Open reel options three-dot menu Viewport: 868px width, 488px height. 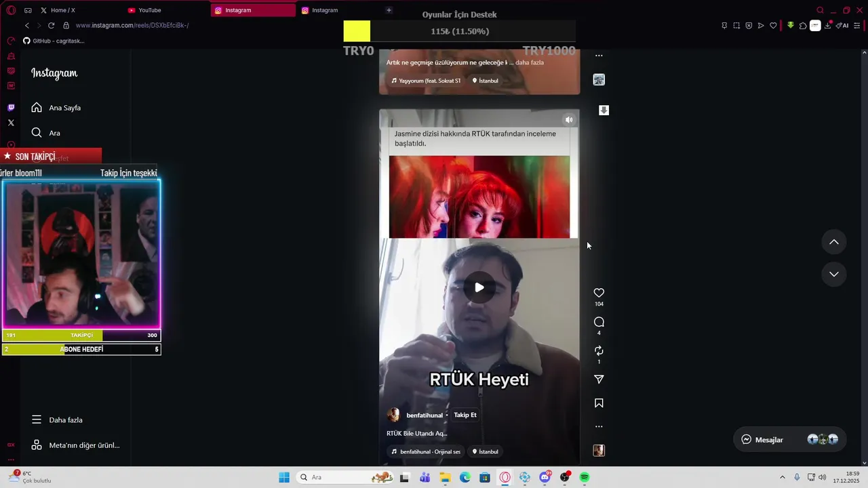pyautogui.click(x=599, y=427)
